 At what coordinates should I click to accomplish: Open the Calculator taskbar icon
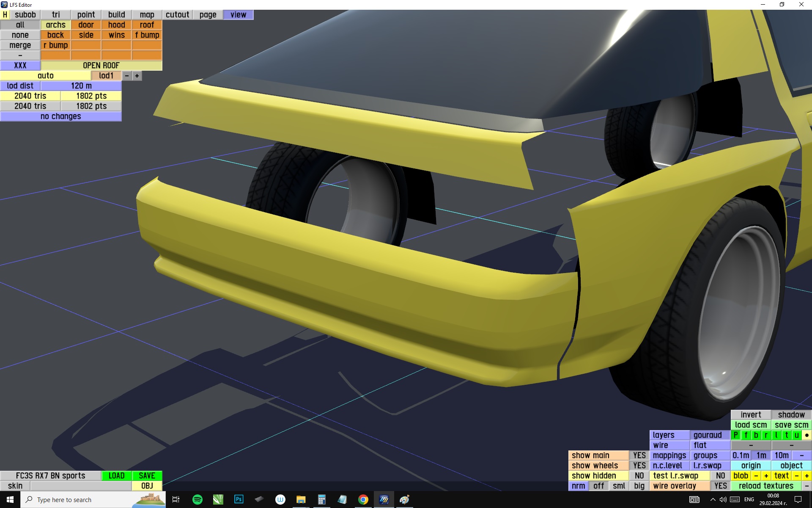321,500
